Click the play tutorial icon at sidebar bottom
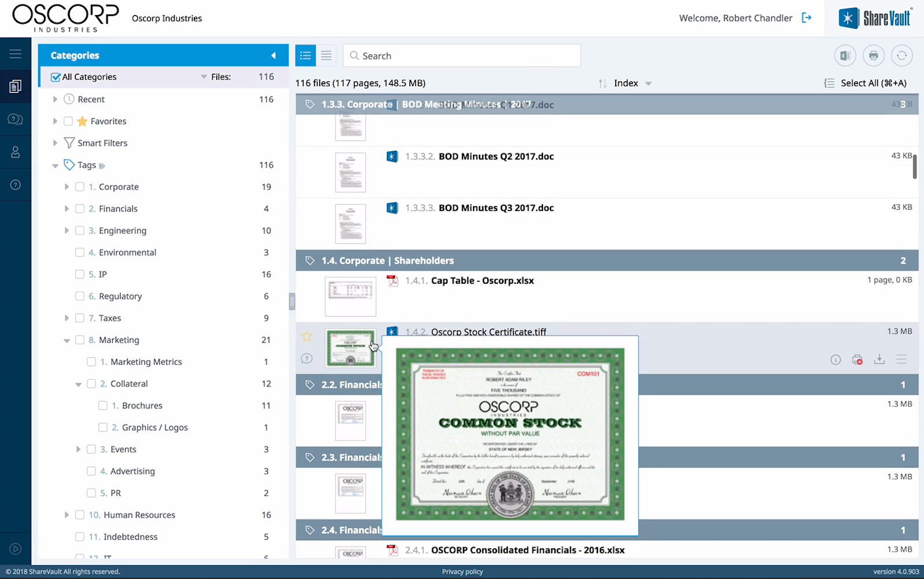 coord(16,549)
